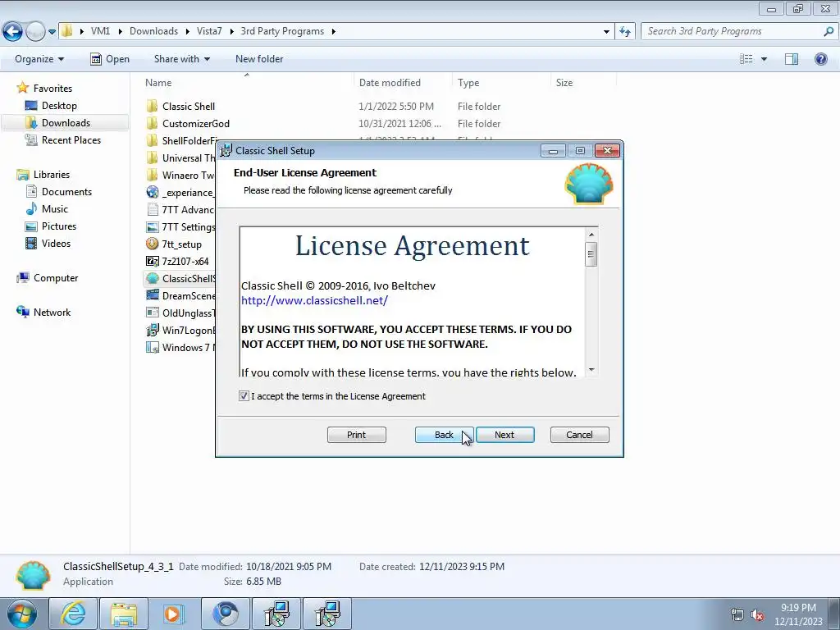
Task: Open the Windows Start orb
Action: click(x=22, y=614)
